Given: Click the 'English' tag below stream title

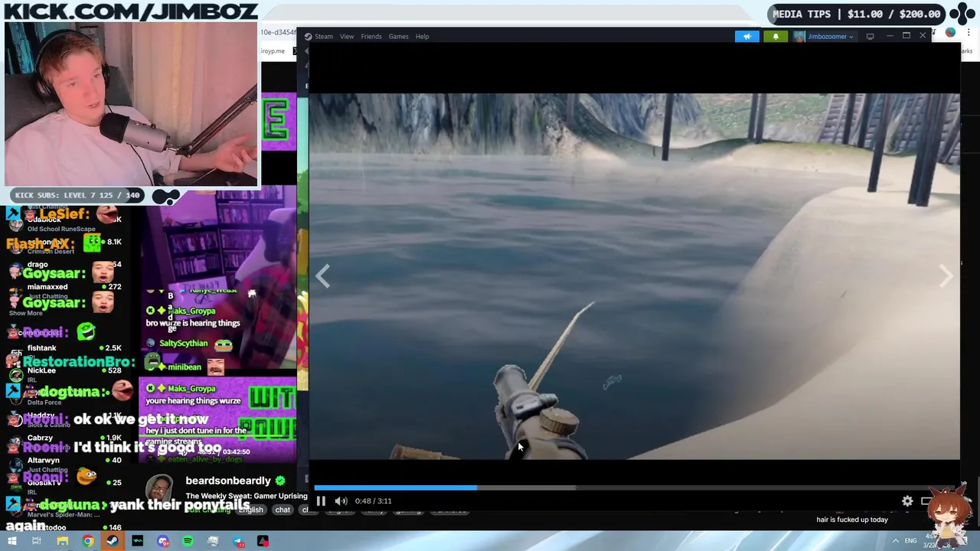Looking at the screenshot, I should coord(250,510).
